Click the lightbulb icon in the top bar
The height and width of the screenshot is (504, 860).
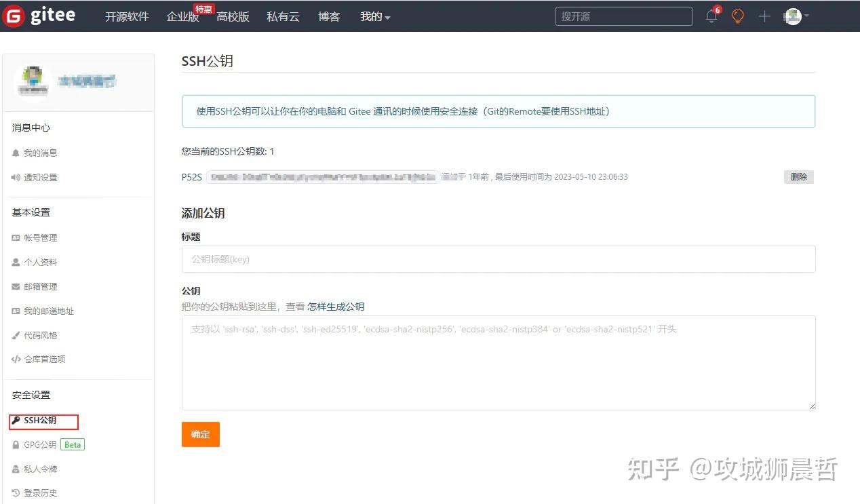737,16
